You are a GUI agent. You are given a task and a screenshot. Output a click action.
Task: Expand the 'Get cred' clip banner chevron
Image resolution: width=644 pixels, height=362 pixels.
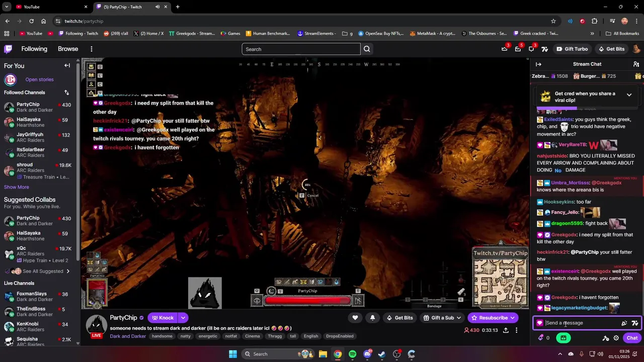coord(629,95)
